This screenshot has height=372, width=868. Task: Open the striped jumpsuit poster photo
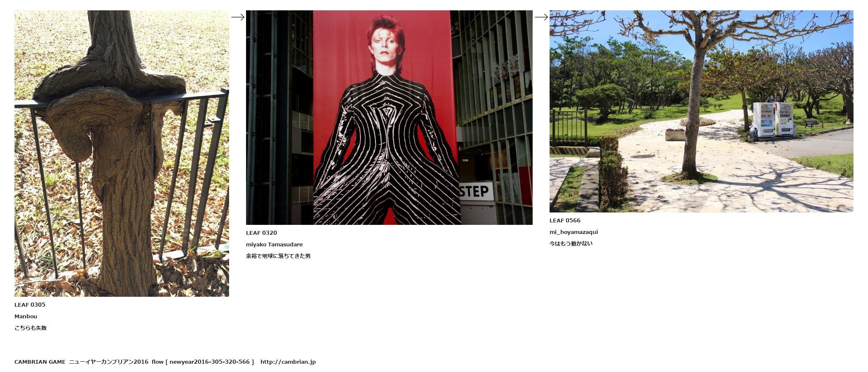389,117
